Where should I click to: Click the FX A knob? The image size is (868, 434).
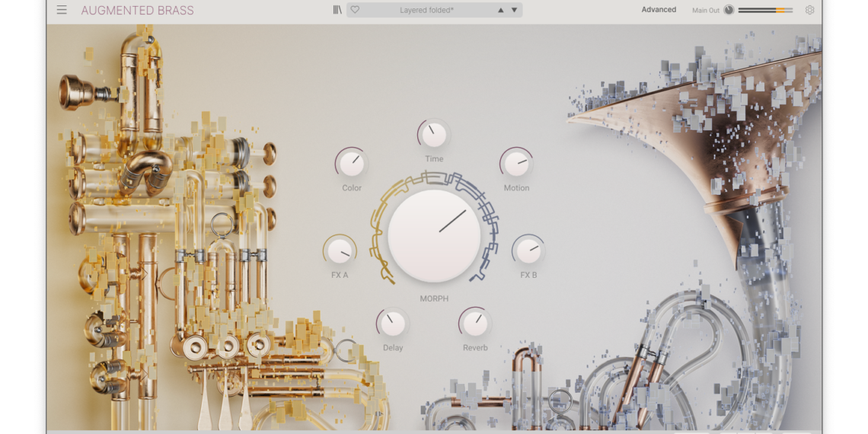(340, 251)
